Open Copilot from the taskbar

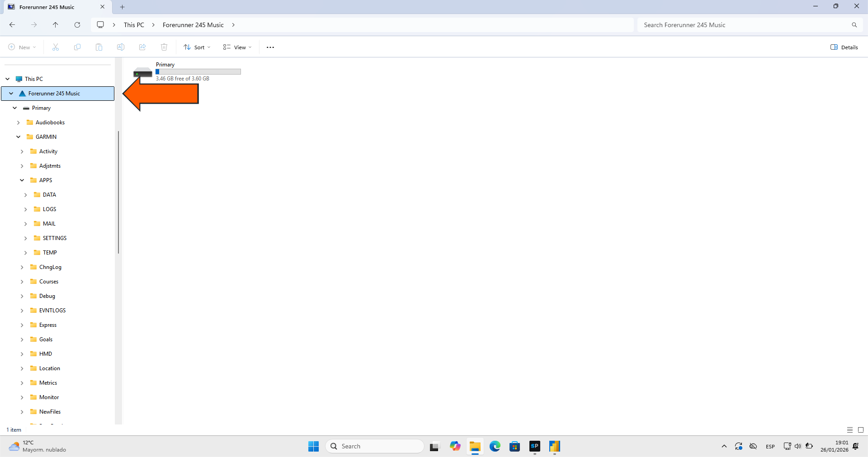tap(455, 446)
